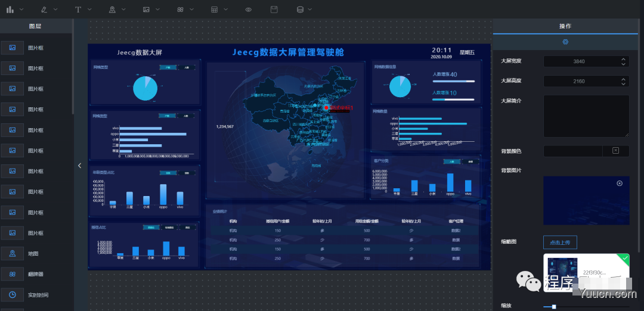Select the 年龄类型占比 chart title
Screen dimensions: 644x311
[x=104, y=172]
